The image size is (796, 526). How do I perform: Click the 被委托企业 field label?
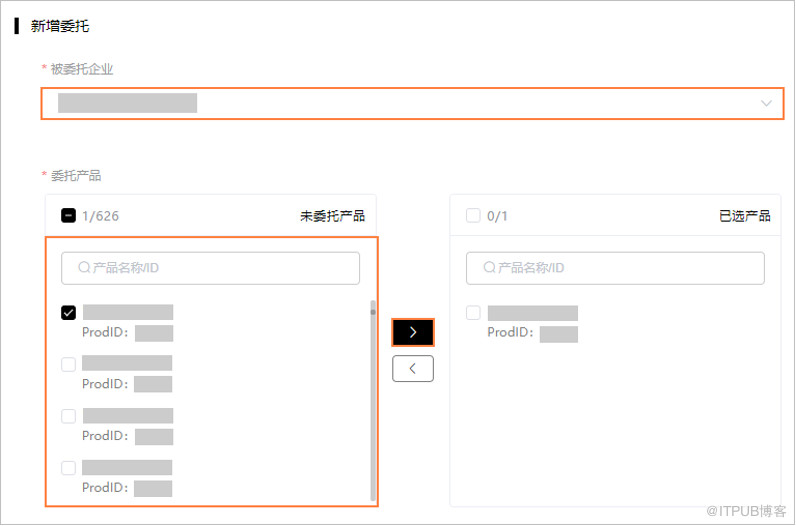coord(82,69)
